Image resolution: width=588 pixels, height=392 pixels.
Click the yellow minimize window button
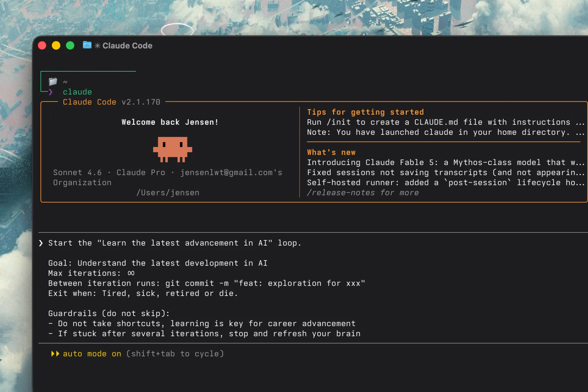[x=56, y=46]
